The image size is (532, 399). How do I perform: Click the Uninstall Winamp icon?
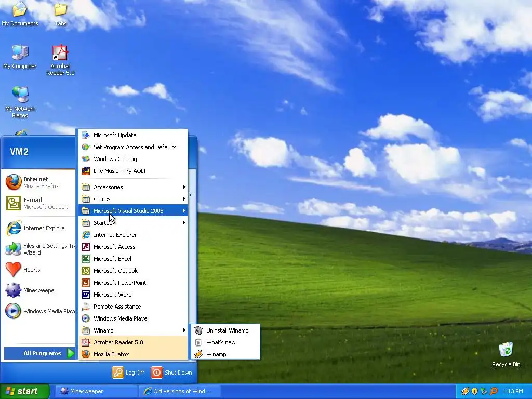point(198,330)
